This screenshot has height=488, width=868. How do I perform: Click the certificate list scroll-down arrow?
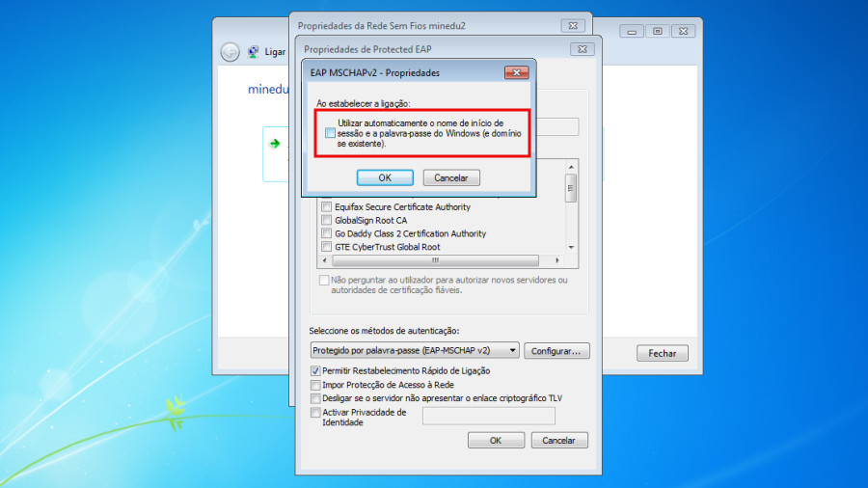[571, 247]
